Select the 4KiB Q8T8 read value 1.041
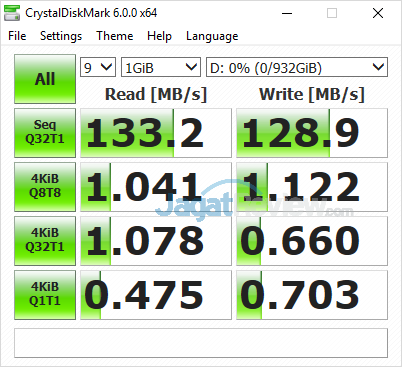The image size is (402, 367). 156,187
